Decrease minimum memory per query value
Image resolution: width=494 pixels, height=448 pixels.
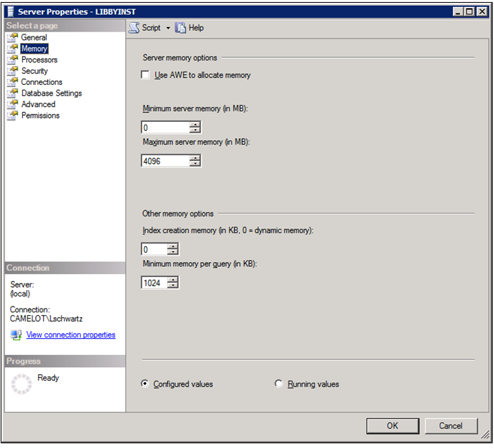click(x=173, y=285)
